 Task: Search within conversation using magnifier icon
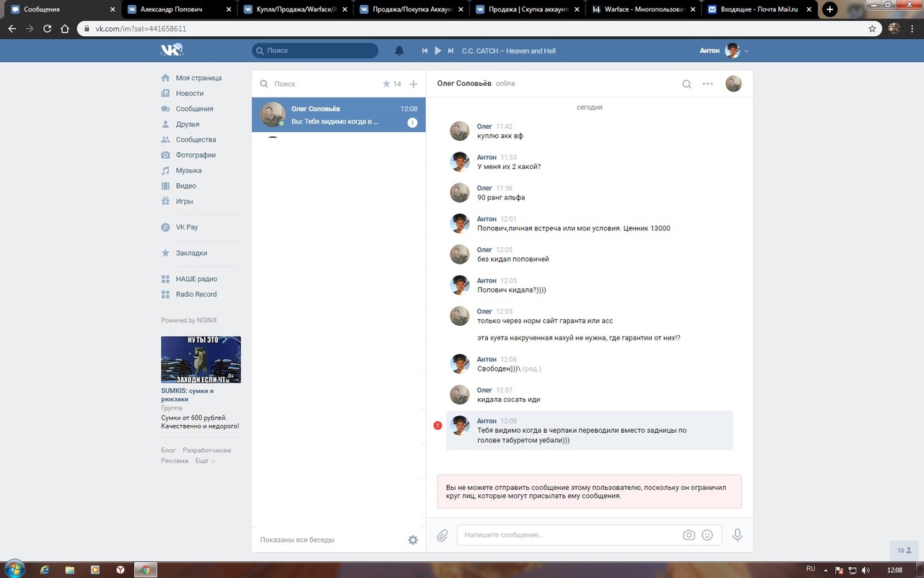point(687,84)
